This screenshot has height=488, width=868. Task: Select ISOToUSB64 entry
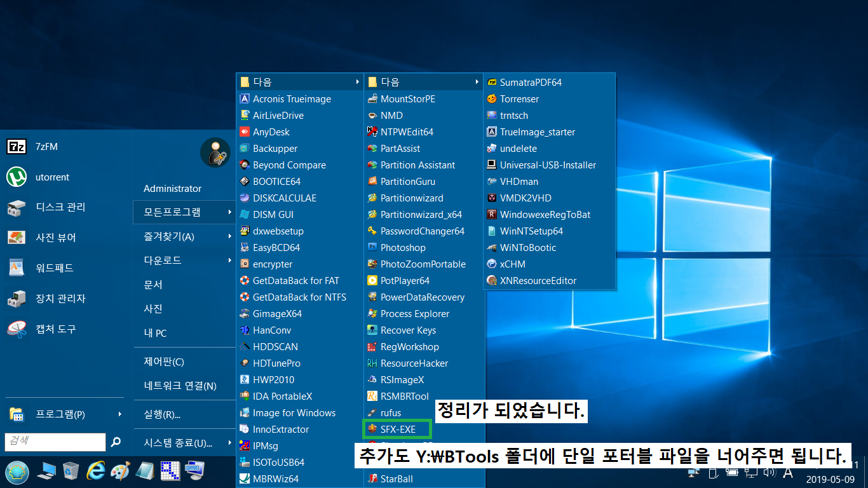(299, 463)
